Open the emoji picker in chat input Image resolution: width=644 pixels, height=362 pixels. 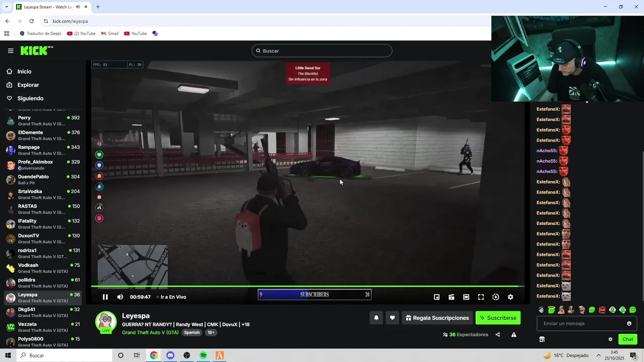point(629,323)
